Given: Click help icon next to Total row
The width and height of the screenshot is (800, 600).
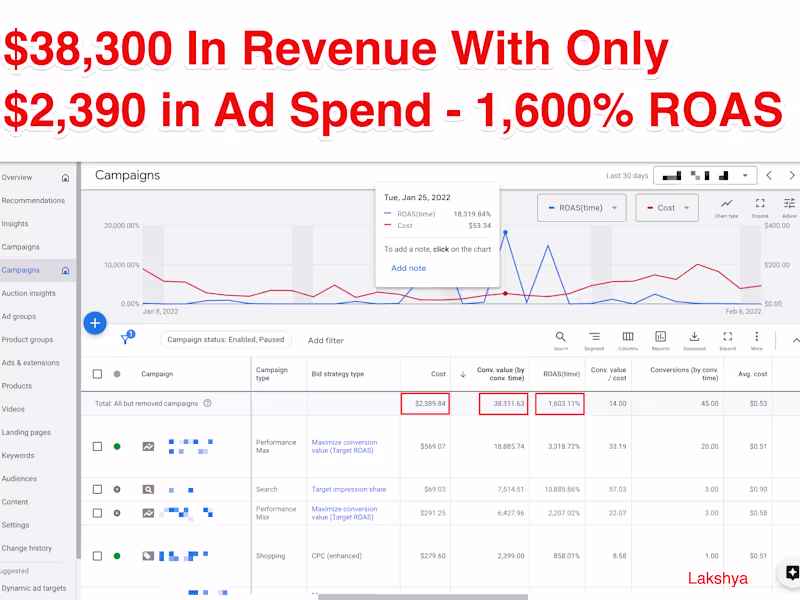Looking at the screenshot, I should (208, 403).
